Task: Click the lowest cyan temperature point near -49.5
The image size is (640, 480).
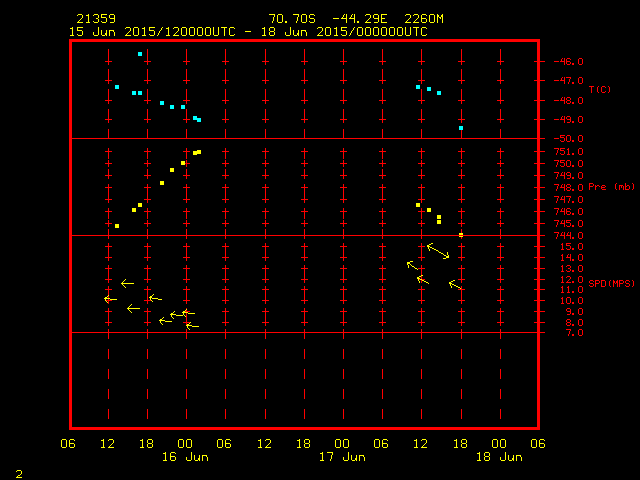Action: [x=461, y=128]
